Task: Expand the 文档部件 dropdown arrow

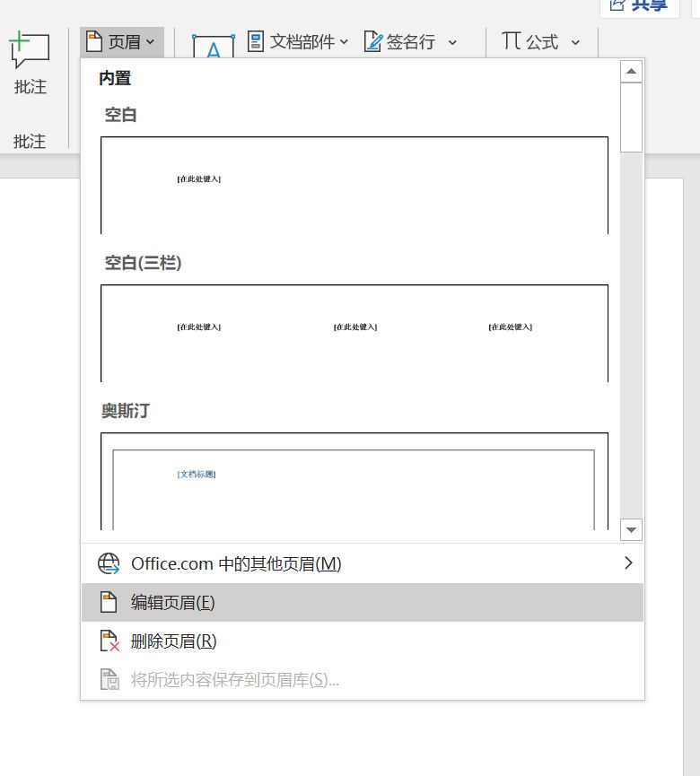Action: point(344,42)
